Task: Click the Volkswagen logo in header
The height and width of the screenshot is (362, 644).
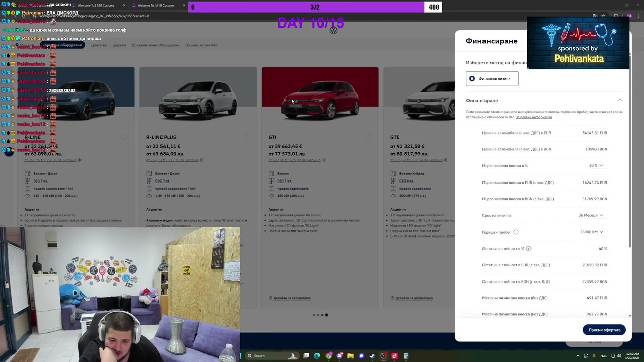Action: 333,31
